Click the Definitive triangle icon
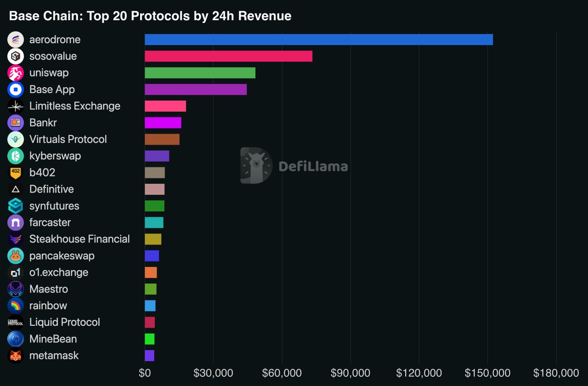The image size is (588, 386). click(16, 190)
